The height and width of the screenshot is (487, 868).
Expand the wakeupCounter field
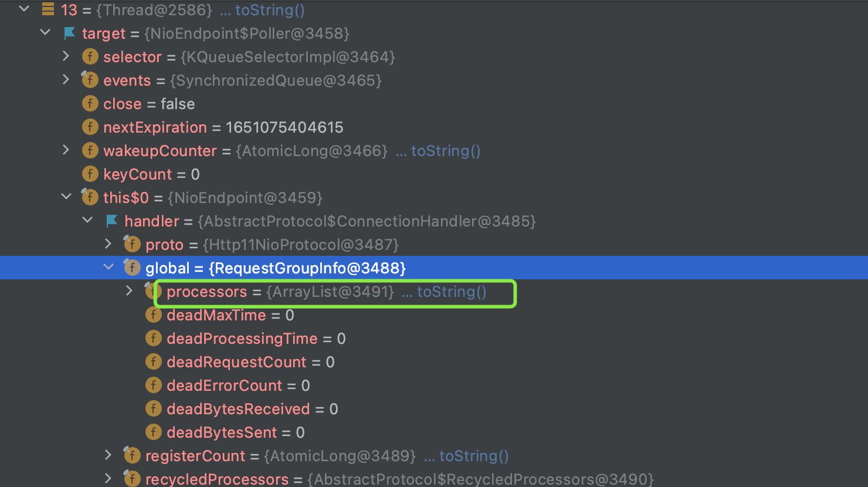click(66, 150)
